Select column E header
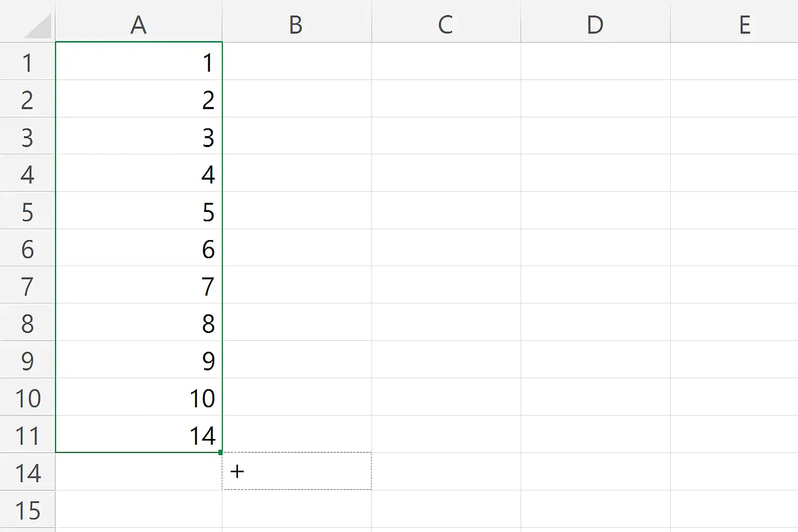Screen dimensions: 798x532 click(x=744, y=23)
